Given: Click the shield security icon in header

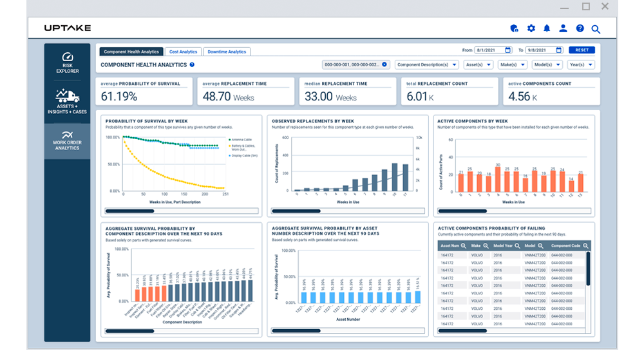Looking at the screenshot, I should tap(514, 28).
